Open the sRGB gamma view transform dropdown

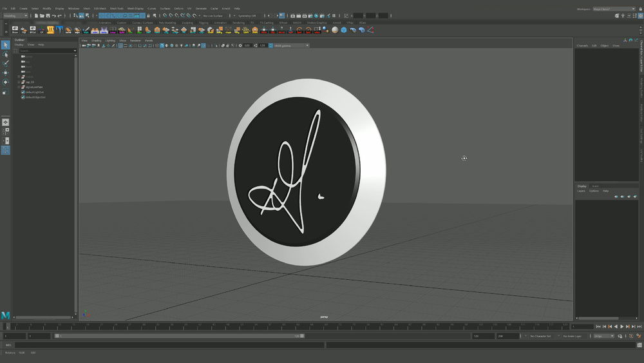coord(291,46)
